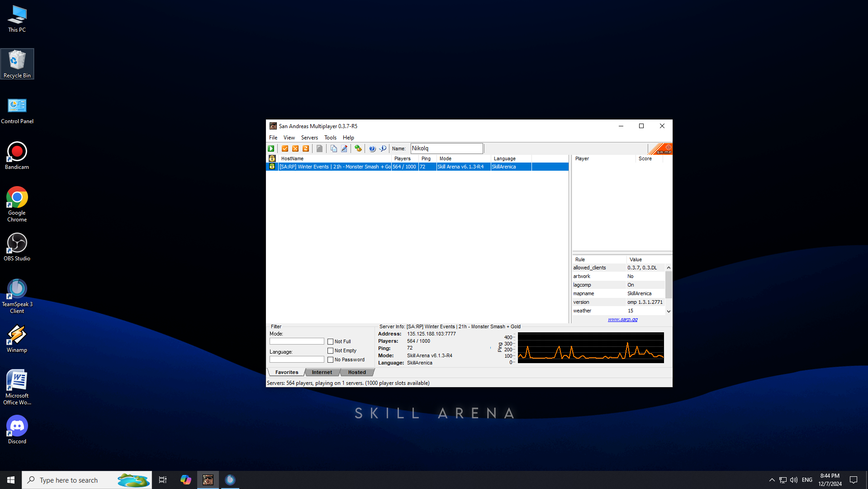Screen dimensions: 868x489
Task: Click the Copilot taskbar icon
Action: (186, 480)
